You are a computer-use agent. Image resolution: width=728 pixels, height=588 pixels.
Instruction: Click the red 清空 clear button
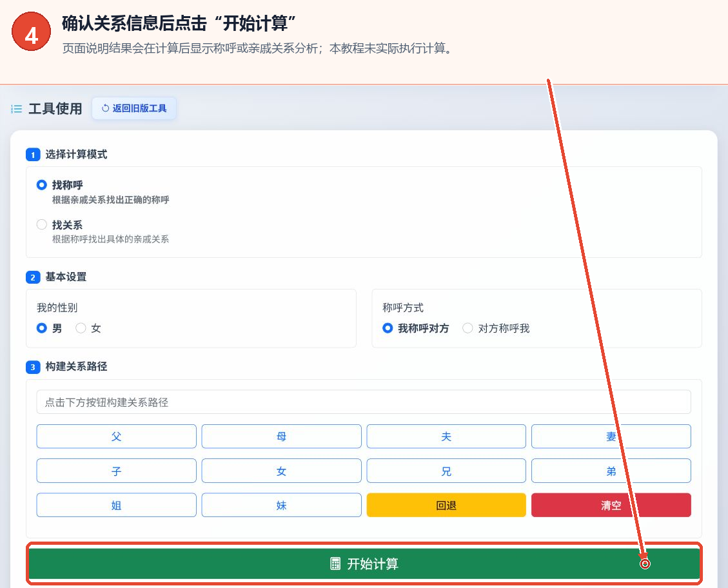611,505
